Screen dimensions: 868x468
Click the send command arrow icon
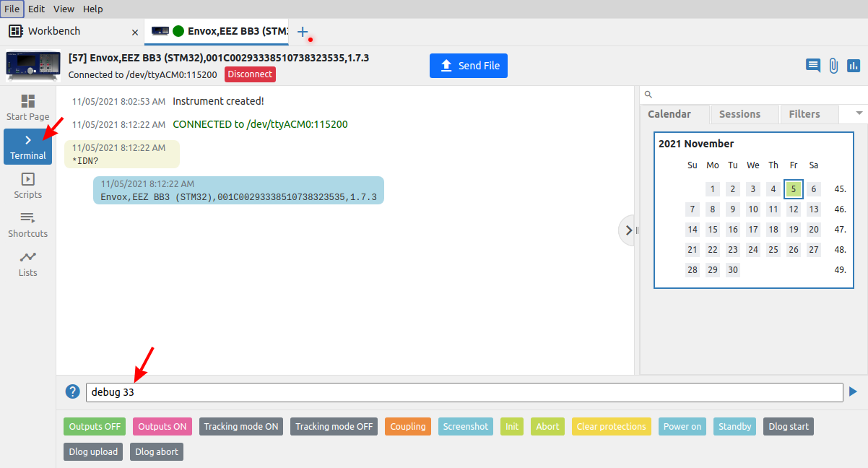[x=853, y=391]
